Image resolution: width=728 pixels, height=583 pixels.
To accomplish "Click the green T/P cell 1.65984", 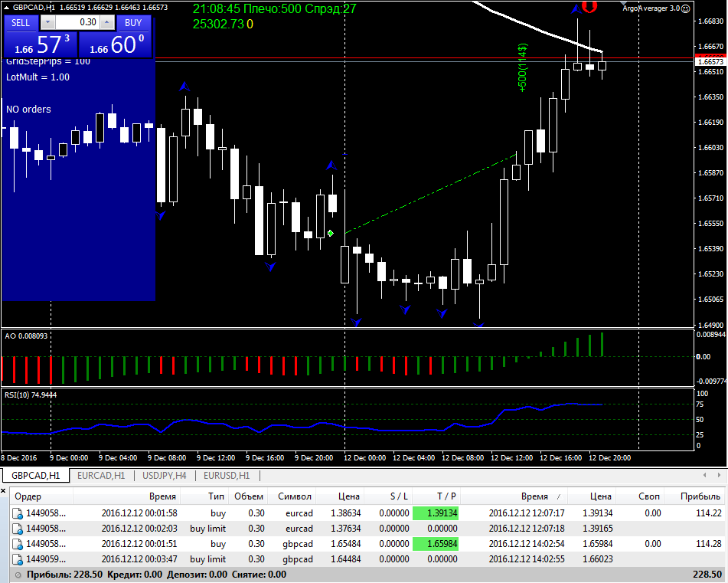I will 436,543.
